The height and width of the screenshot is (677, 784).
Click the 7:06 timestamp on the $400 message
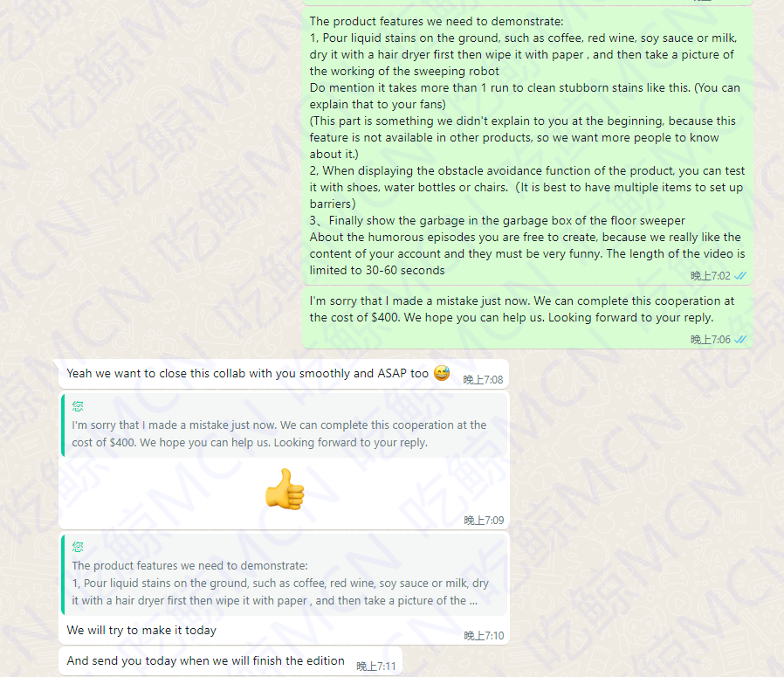711,339
